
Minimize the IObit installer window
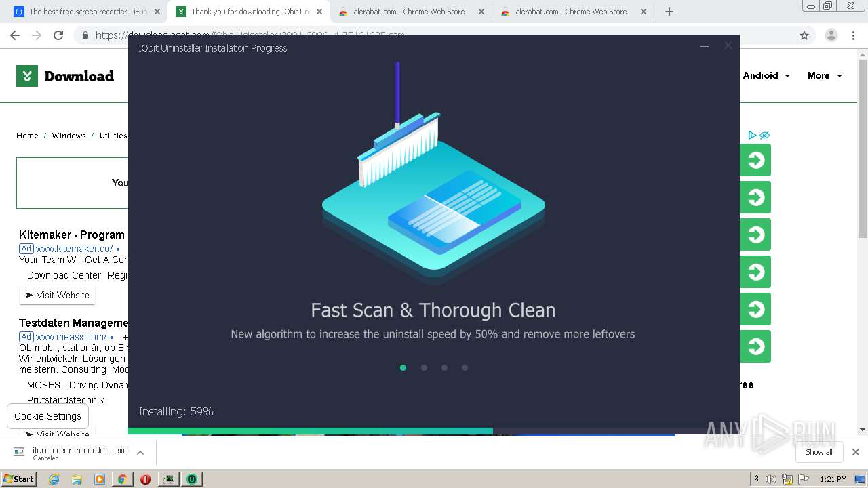(x=704, y=47)
